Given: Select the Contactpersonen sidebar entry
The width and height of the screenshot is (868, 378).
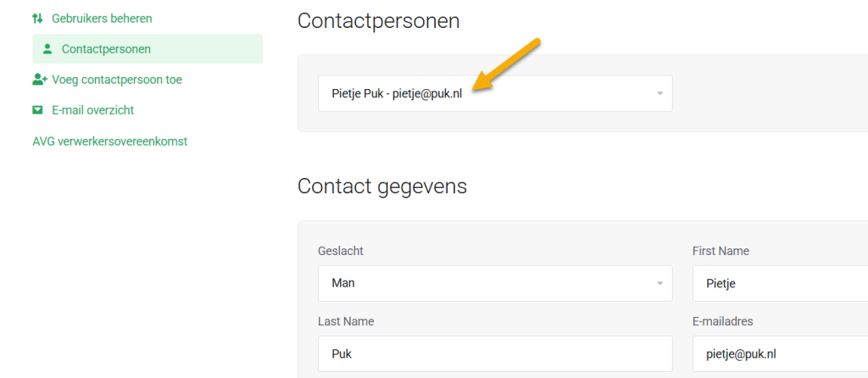Looking at the screenshot, I should tap(106, 49).
